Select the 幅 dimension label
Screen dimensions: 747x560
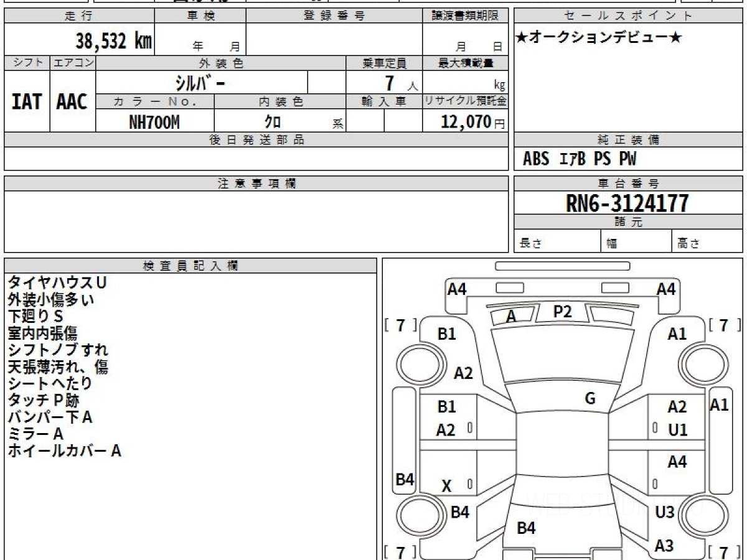point(612,243)
